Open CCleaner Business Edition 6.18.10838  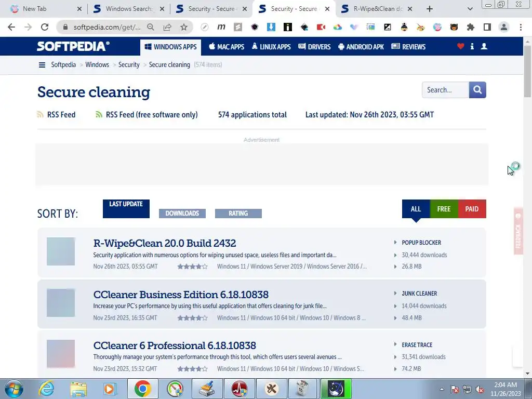(x=181, y=295)
